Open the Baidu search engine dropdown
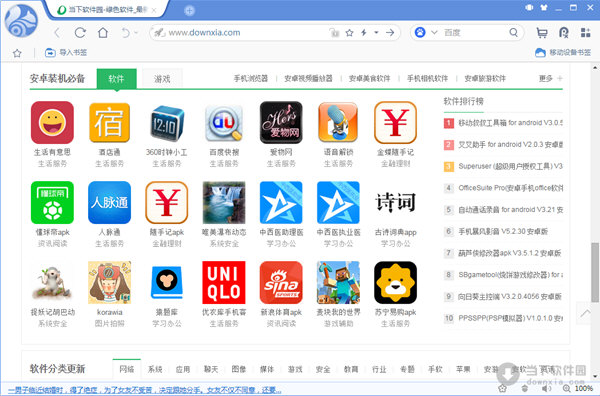Screen dimensions: 600x396 click(434, 33)
